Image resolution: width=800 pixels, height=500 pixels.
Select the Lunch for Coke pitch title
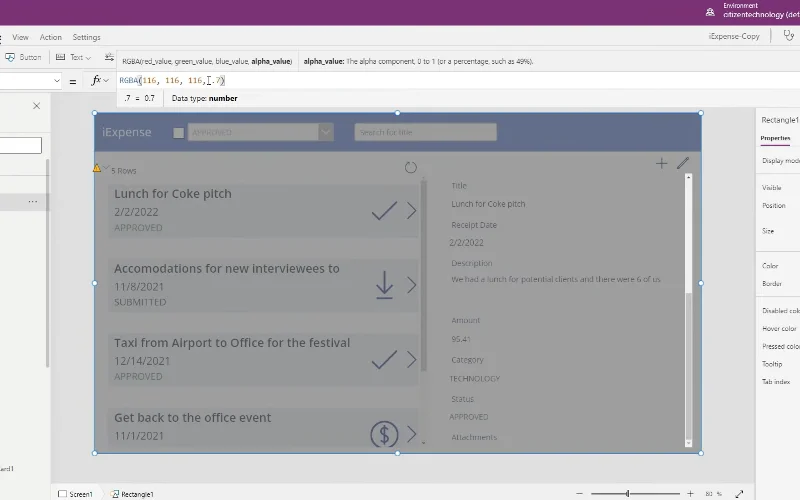[x=172, y=194]
